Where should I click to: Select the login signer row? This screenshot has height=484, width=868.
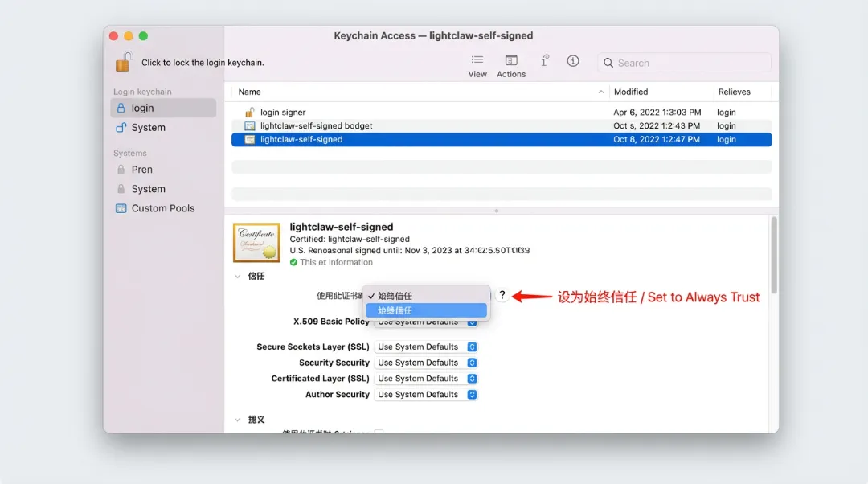(x=502, y=112)
